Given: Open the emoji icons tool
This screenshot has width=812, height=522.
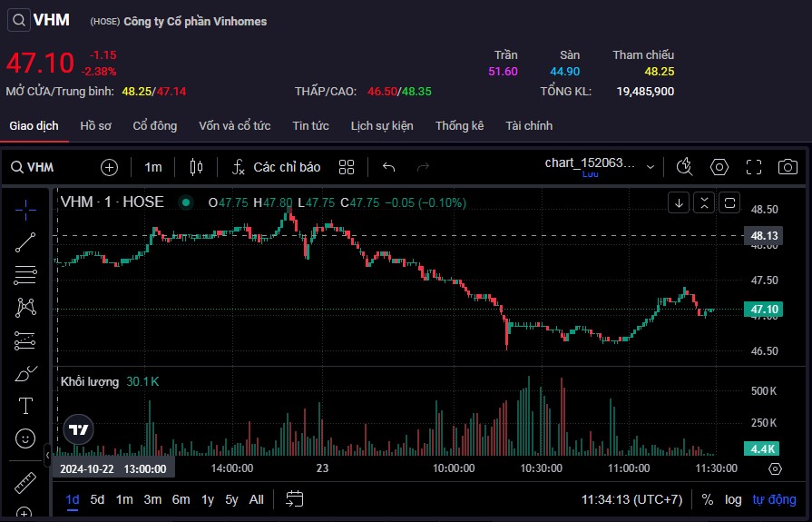Looking at the screenshot, I should 25,438.
